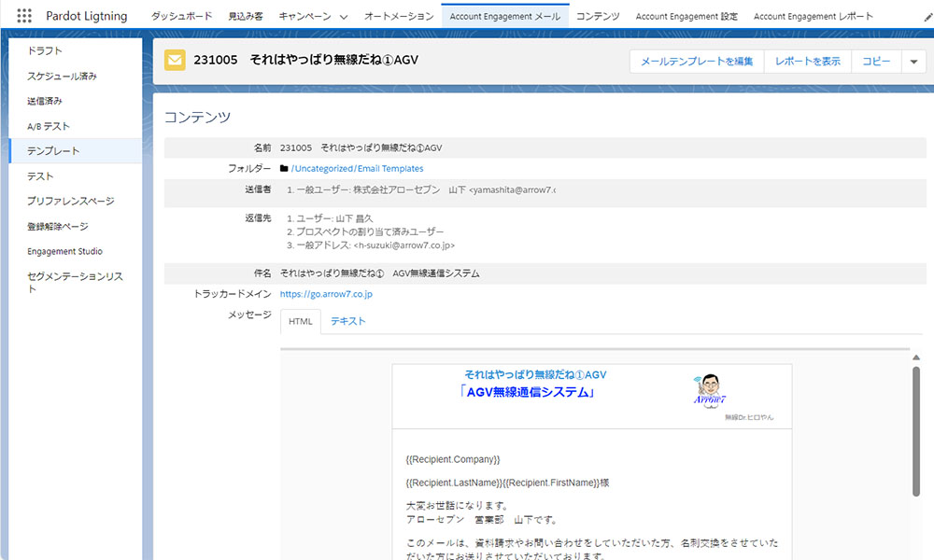
Task: Open Account Engagement レポート tab
Action: coord(814,16)
